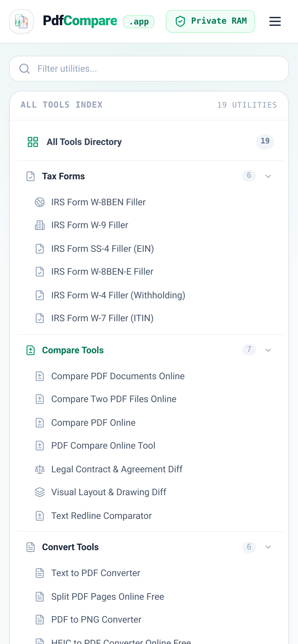Open Split PDF Pages Online Free
This screenshot has width=298, height=644.
coord(108,597)
